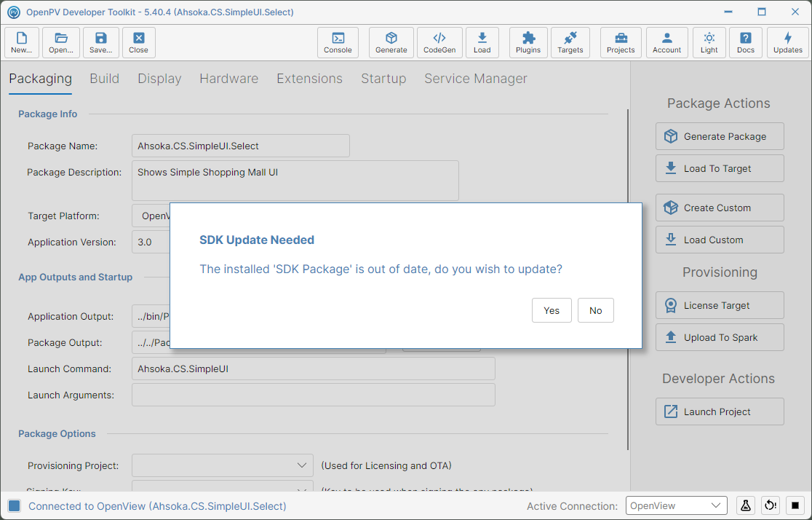812x520 pixels.
Task: Click the 'Package Info' section heading
Action: pos(47,114)
